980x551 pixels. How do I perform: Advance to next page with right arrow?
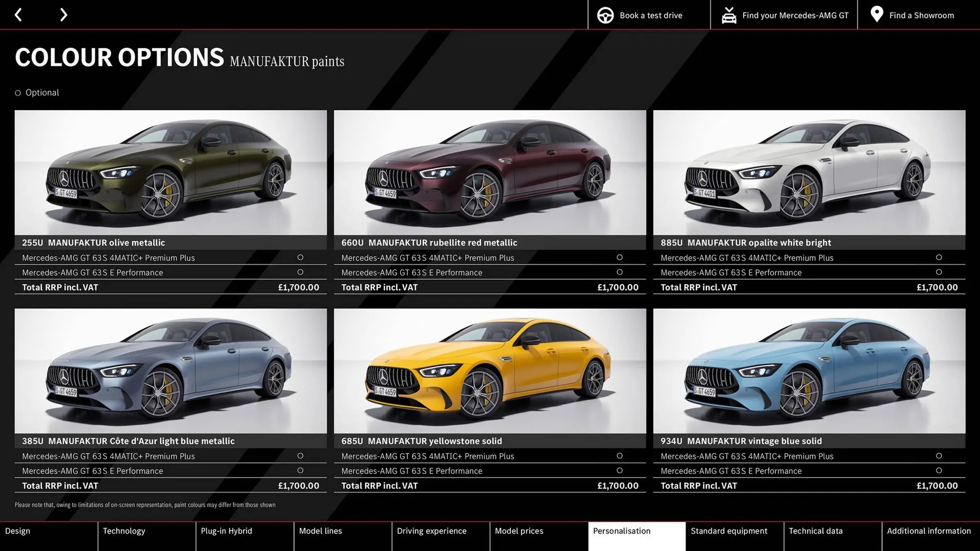point(63,14)
